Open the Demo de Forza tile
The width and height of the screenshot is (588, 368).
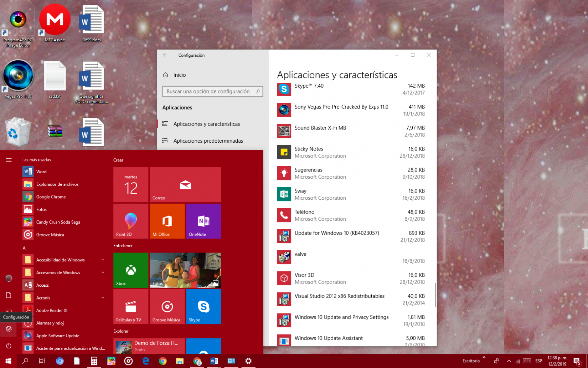point(149,346)
